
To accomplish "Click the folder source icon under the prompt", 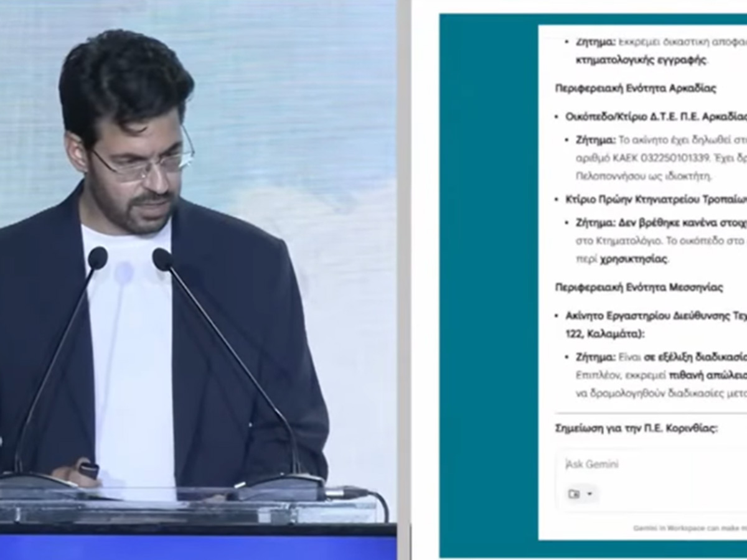I will (574, 494).
